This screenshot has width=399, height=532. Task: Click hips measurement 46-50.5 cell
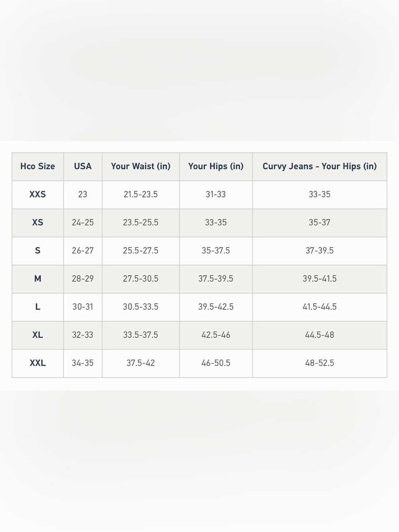[216, 364]
